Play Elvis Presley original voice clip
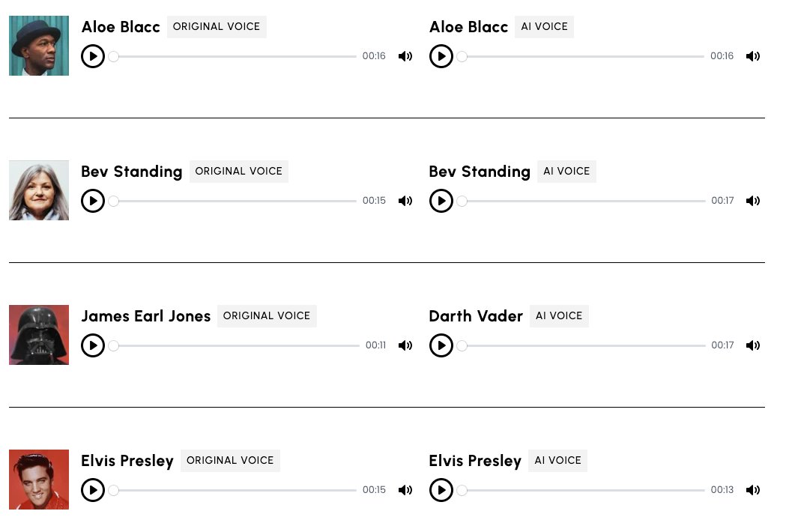This screenshot has height=532, width=789. [x=93, y=490]
